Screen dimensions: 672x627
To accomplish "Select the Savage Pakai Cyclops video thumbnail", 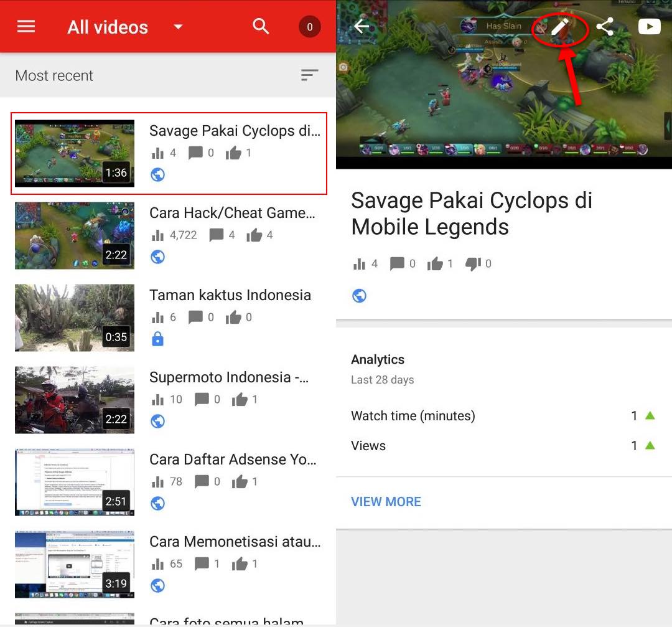I will click(75, 153).
